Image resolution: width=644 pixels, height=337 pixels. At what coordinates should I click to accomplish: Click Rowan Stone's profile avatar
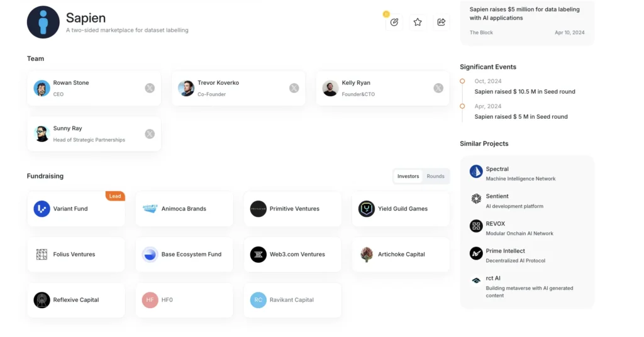42,88
